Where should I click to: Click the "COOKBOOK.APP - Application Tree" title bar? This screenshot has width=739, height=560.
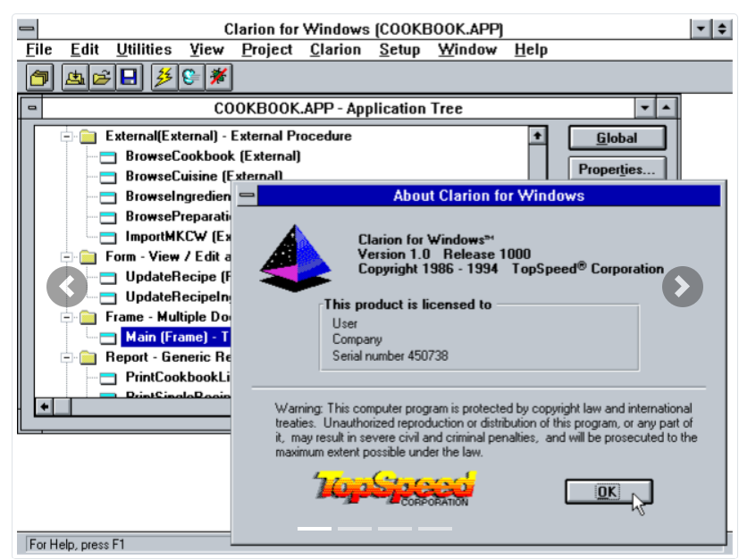(339, 108)
